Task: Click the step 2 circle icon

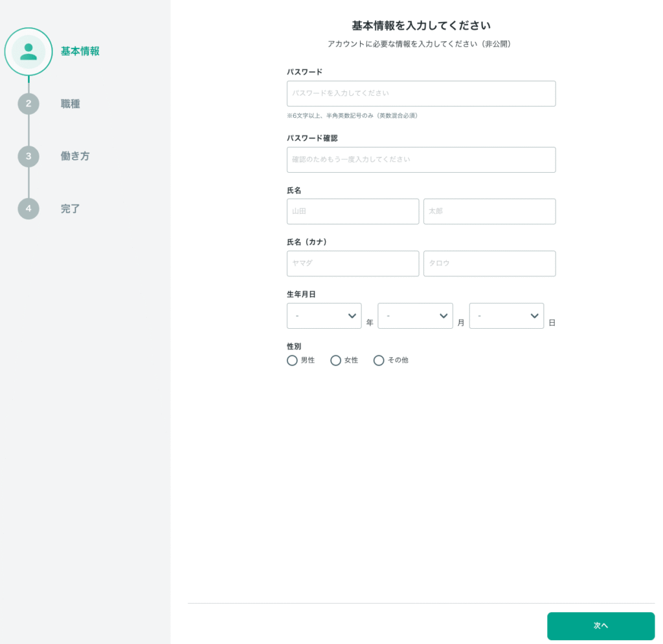Action: tap(28, 104)
